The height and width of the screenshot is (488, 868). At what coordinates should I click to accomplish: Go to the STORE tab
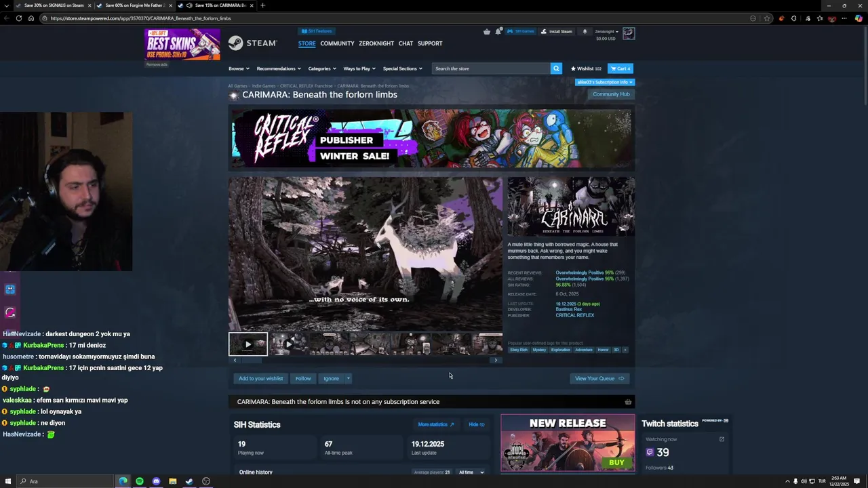(307, 43)
